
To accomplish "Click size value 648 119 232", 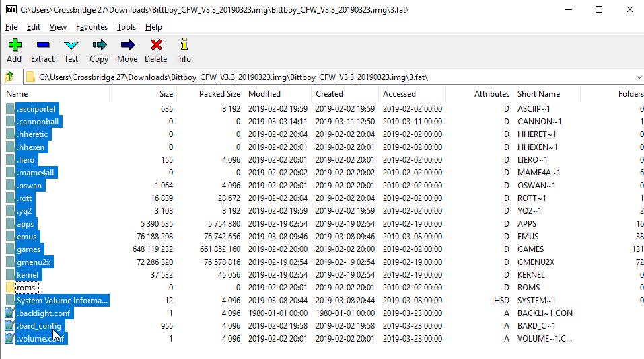I will pyautogui.click(x=153, y=249).
